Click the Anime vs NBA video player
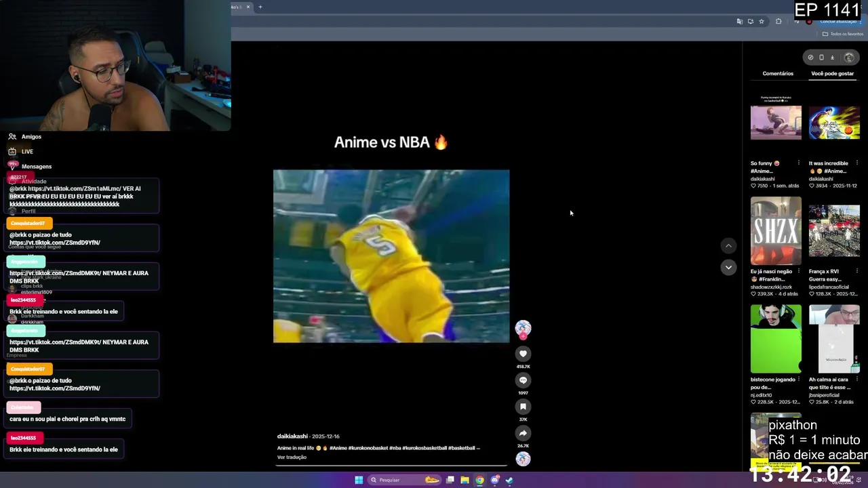This screenshot has width=868, height=488. tap(391, 256)
